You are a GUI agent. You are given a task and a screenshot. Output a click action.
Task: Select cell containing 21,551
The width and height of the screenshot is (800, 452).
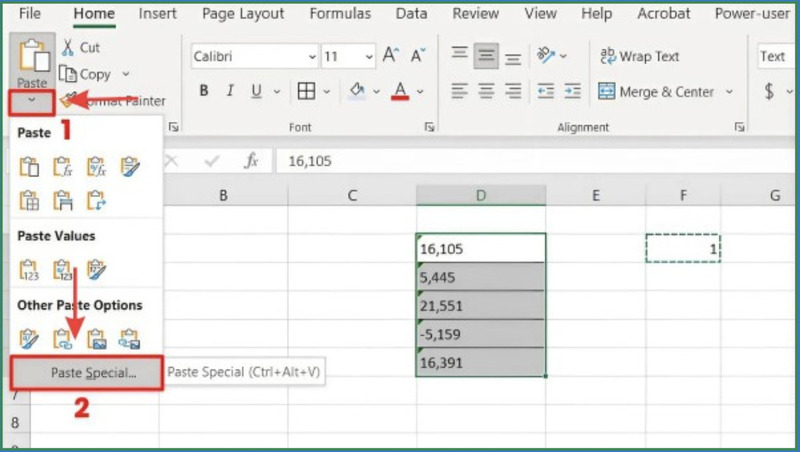[480, 305]
